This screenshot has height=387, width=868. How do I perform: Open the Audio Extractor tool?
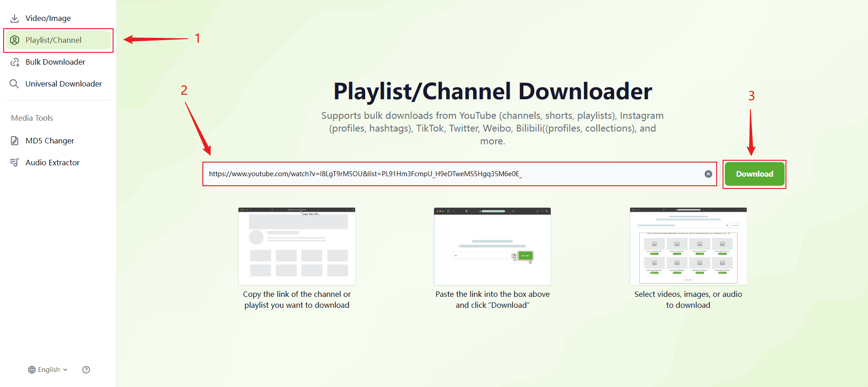[58, 163]
